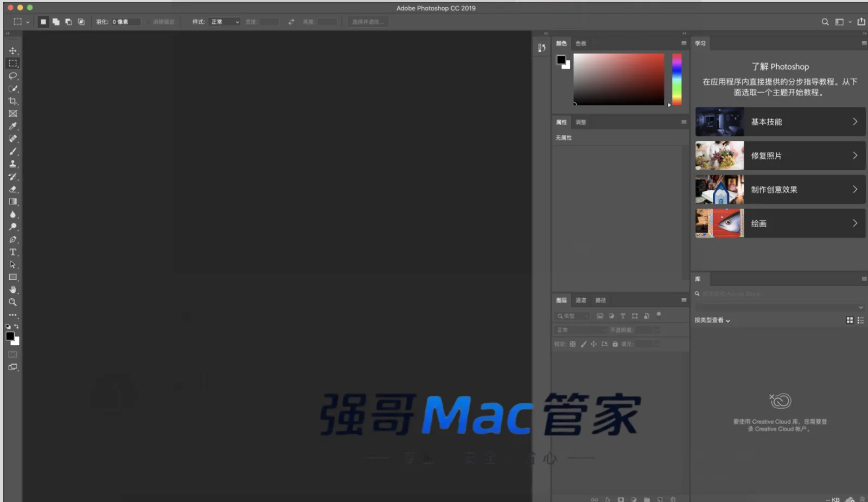Switch to the 路径 paths tab
This screenshot has width=868, height=502.
(601, 300)
